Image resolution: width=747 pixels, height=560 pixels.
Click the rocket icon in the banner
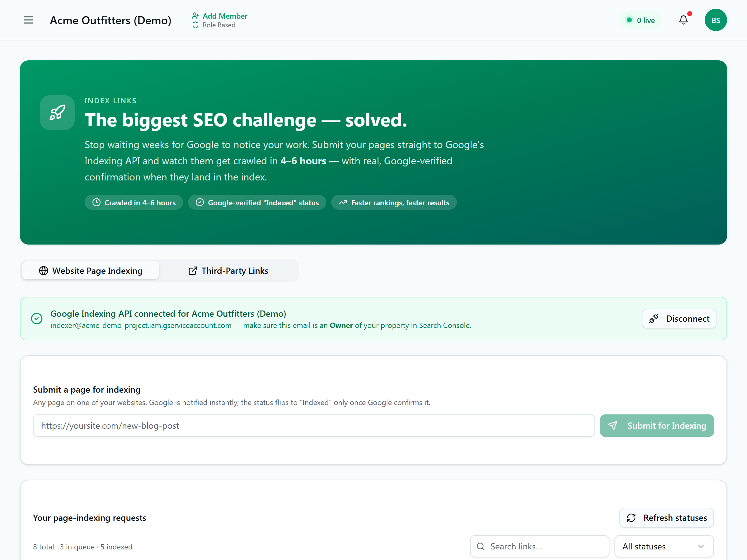[x=57, y=112]
